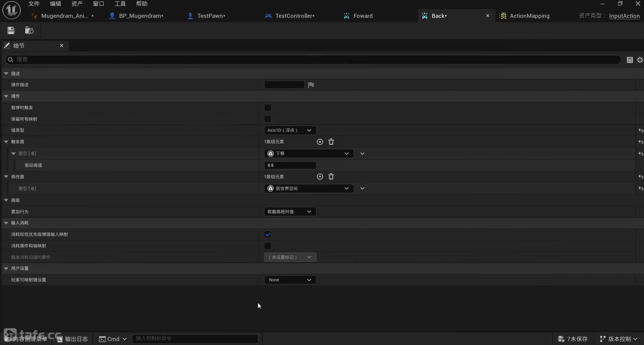Click the 驱动阈值 value field

(x=290, y=165)
